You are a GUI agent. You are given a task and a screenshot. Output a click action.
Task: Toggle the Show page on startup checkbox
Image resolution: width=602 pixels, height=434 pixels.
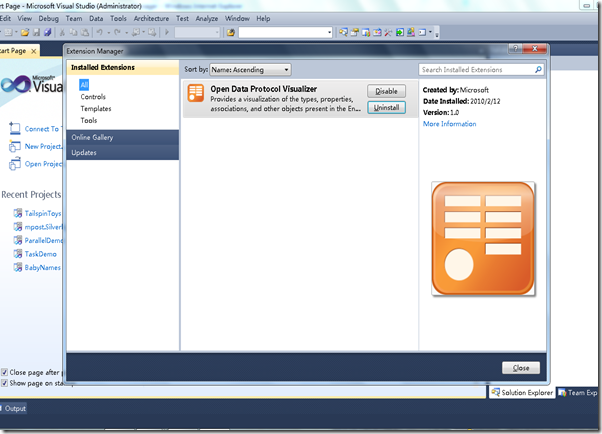(x=4, y=383)
